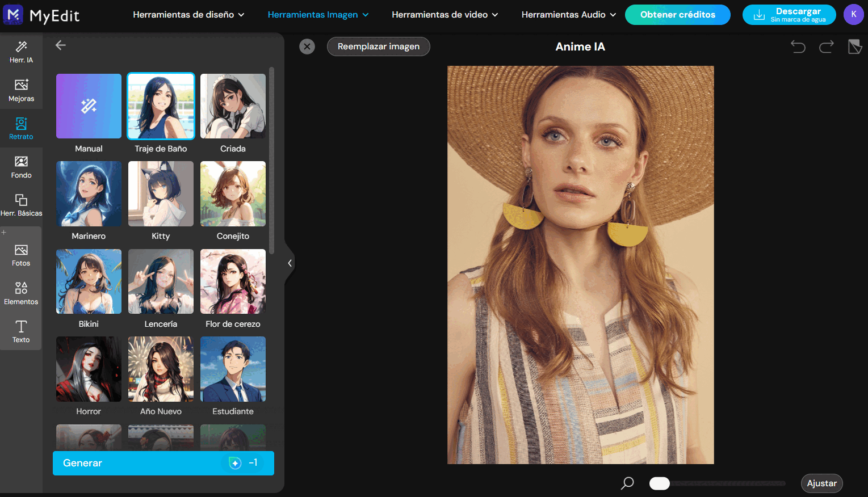
Task: Select the Manual style thumbnail
Action: (x=89, y=106)
